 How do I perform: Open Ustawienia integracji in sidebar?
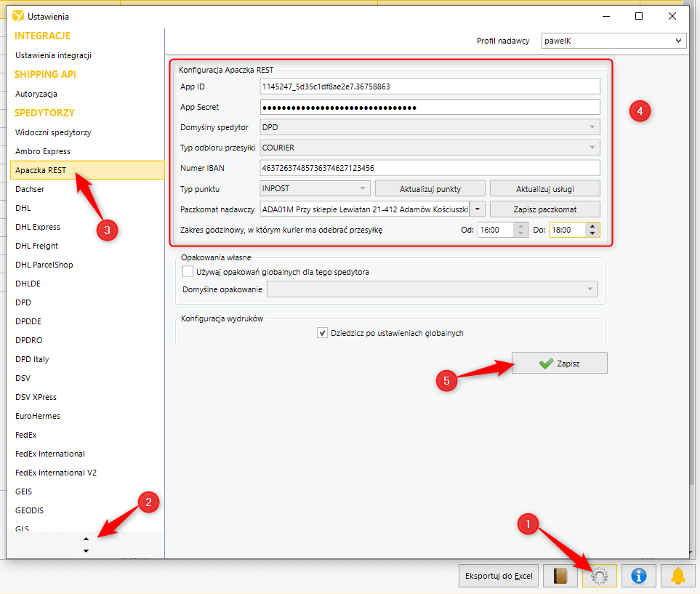coord(53,55)
